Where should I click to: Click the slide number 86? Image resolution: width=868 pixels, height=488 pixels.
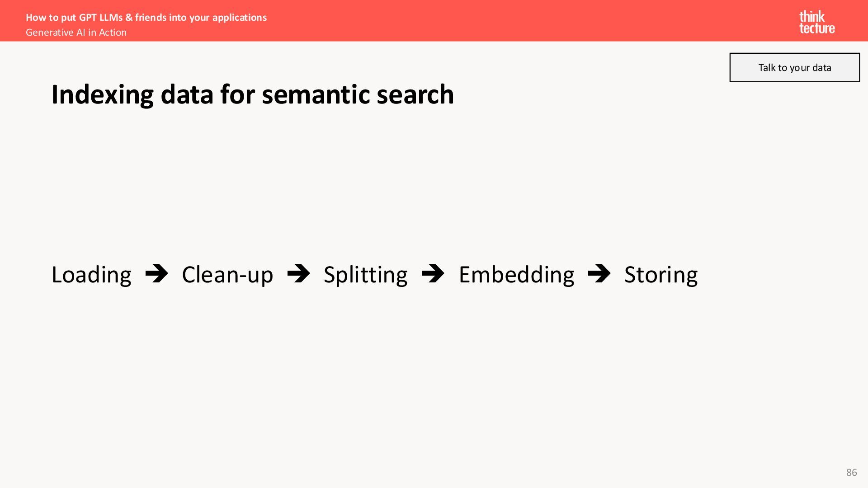coord(851,472)
